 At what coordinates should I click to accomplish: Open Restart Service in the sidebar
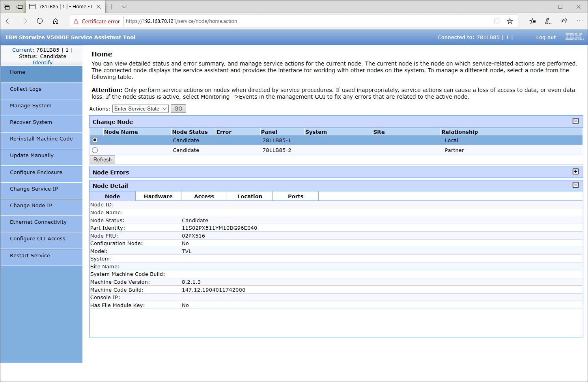click(41, 257)
